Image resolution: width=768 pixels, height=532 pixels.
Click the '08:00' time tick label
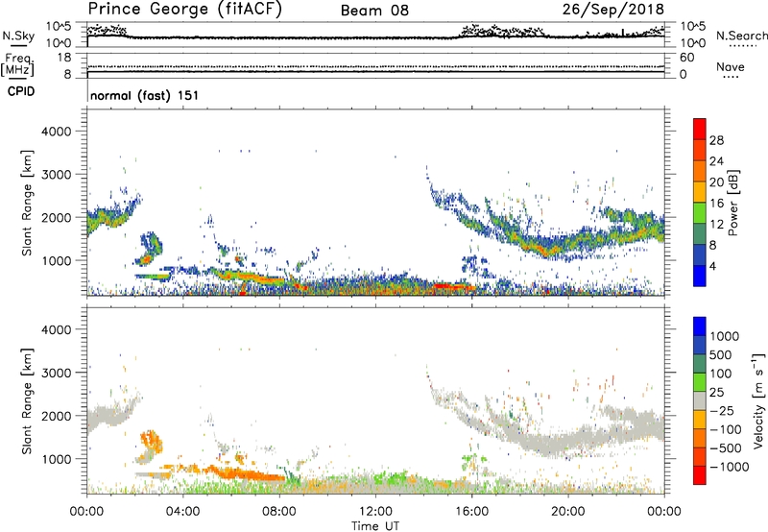tap(279, 512)
